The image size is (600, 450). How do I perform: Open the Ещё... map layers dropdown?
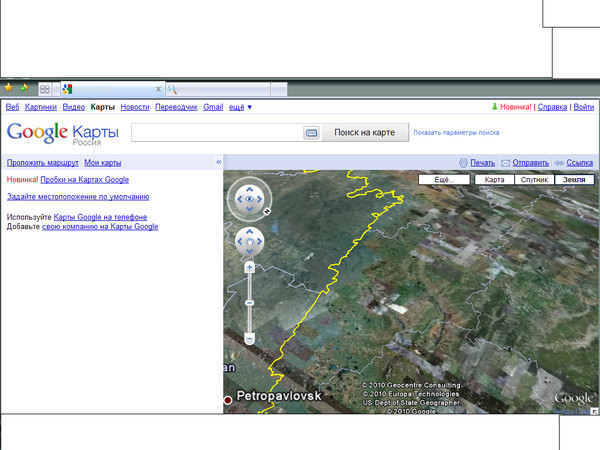pos(444,179)
